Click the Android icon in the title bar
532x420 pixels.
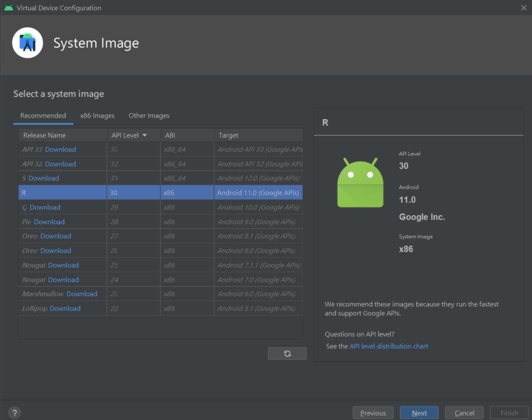pos(9,8)
